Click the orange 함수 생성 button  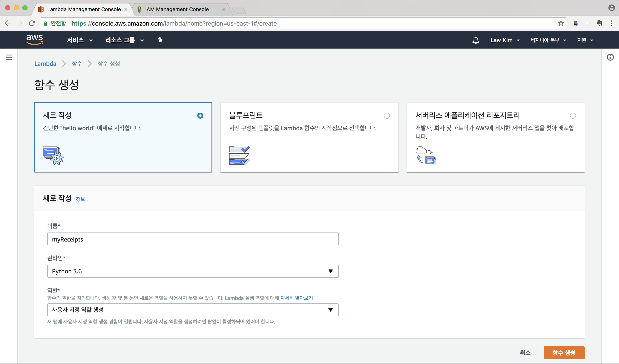564,353
